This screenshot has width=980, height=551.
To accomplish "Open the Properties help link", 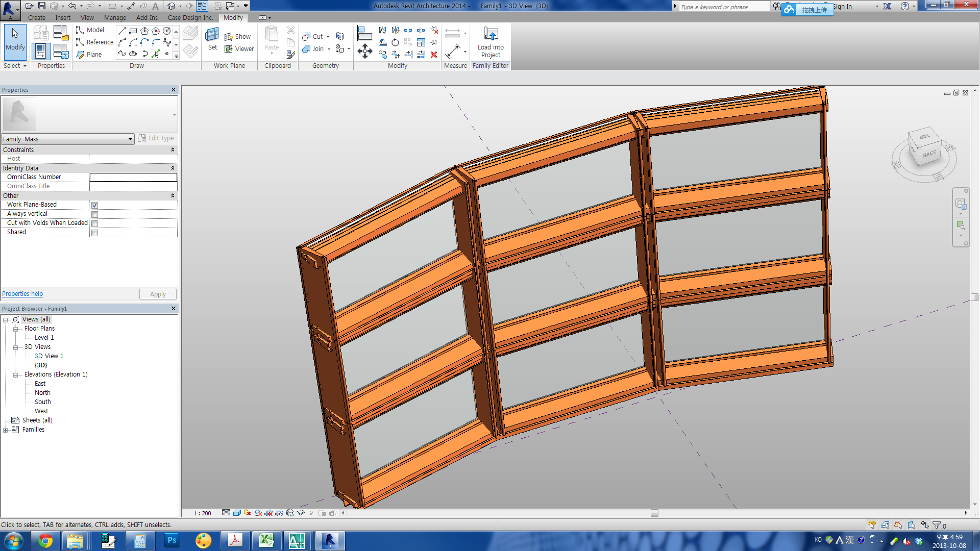I will 22,294.
